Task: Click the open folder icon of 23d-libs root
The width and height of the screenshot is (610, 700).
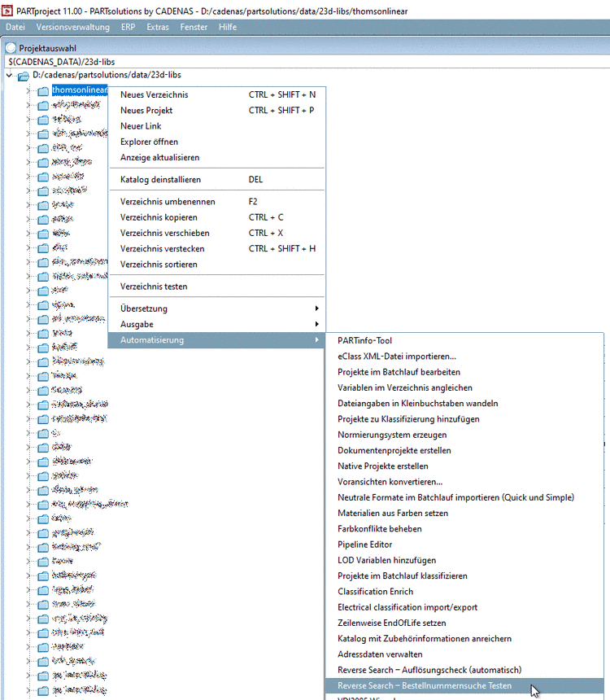Action: 24,76
